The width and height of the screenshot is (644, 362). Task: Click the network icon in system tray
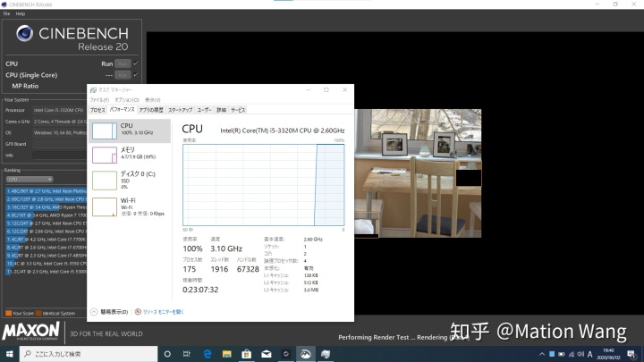coord(572,354)
